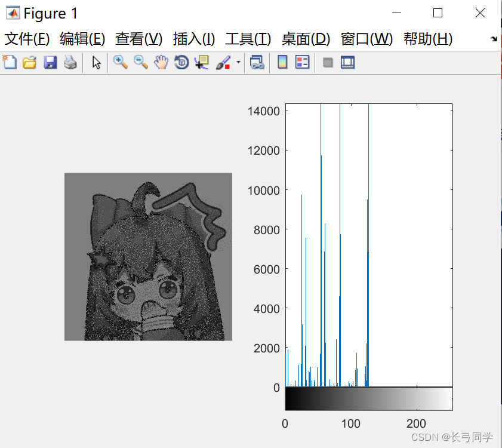
Task: Open the 查看(V) menu
Action: (138, 39)
